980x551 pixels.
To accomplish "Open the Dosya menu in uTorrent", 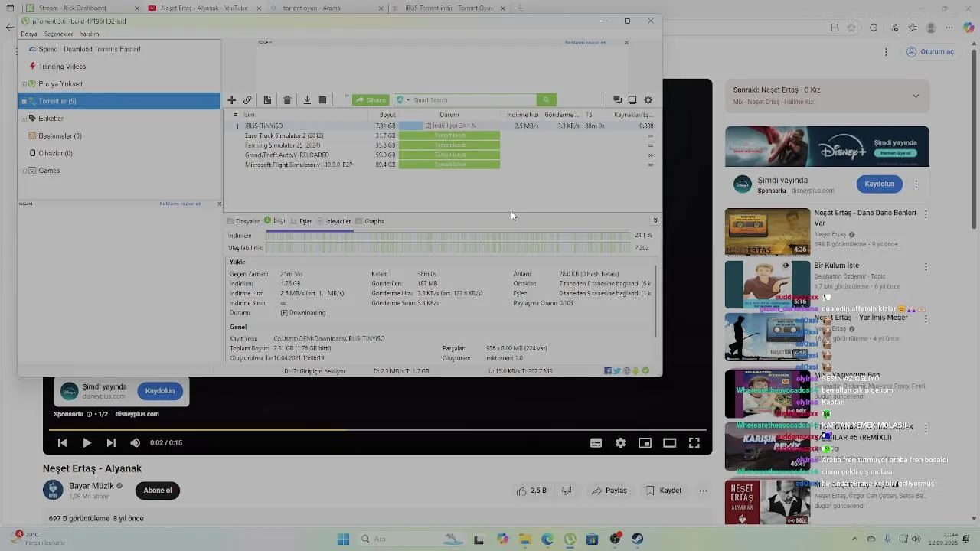I will [x=29, y=34].
